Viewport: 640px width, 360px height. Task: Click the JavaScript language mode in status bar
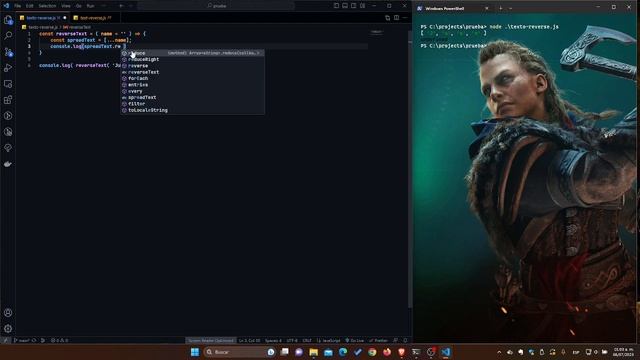click(x=329, y=340)
